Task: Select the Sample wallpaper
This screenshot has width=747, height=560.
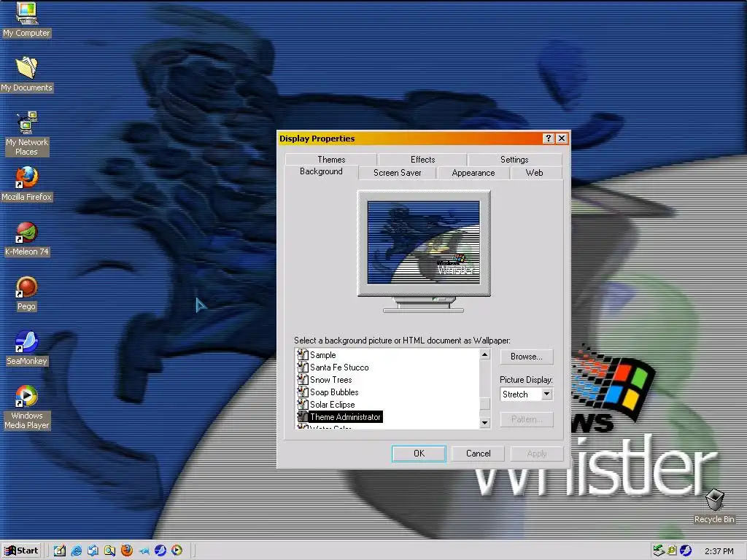Action: pyautogui.click(x=322, y=355)
